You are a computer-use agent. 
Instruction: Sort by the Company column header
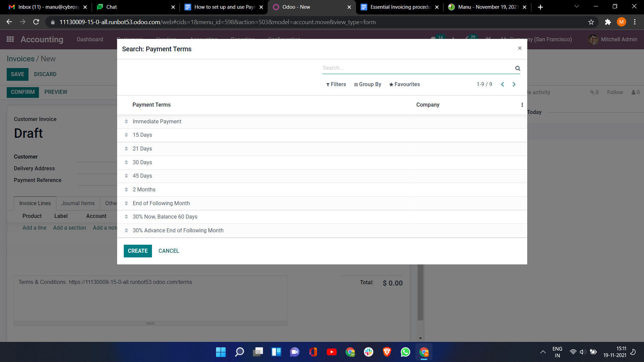tap(428, 105)
